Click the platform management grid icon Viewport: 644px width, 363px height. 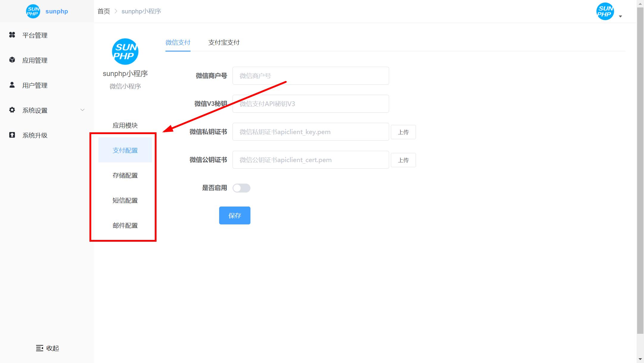12,35
